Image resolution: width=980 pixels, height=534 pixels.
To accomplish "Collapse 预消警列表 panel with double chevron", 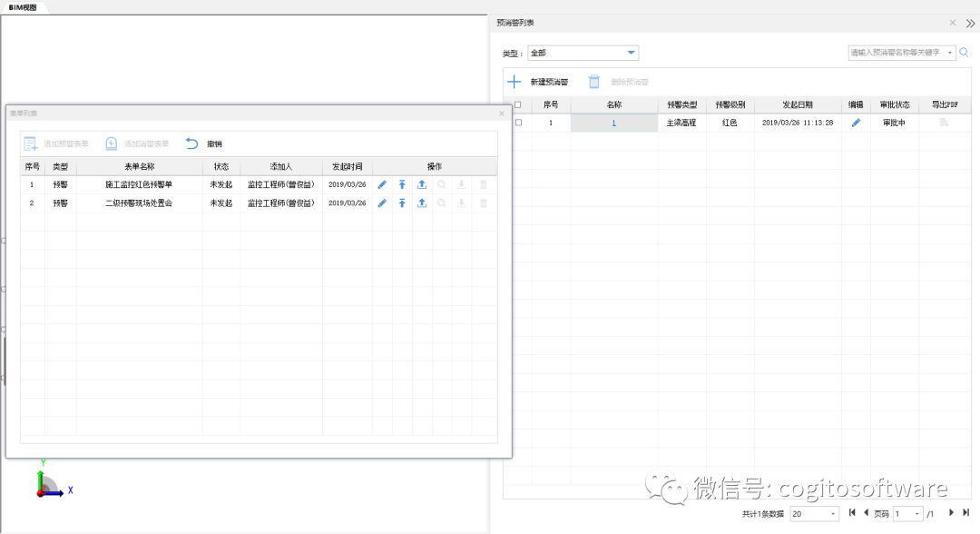I will [970, 24].
